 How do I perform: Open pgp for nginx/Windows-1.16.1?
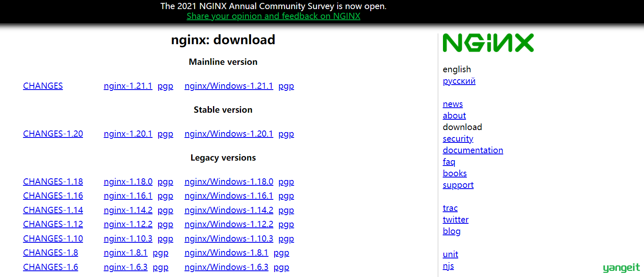point(286,196)
